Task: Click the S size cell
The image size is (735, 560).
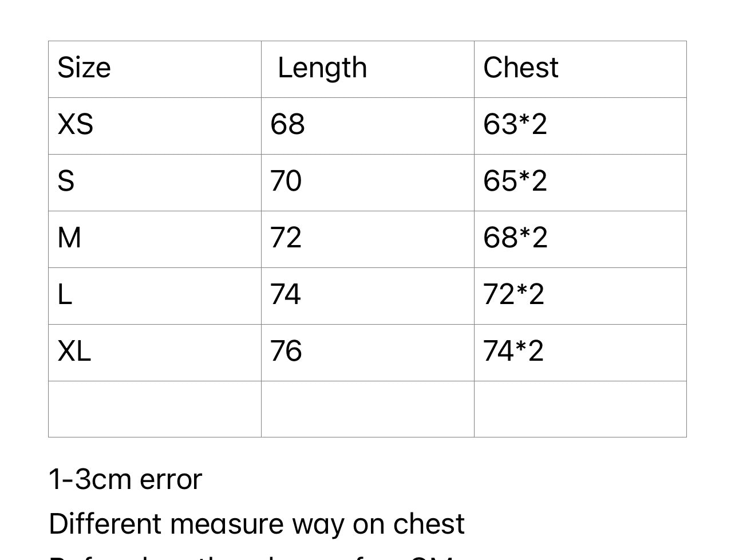Action: point(66,181)
